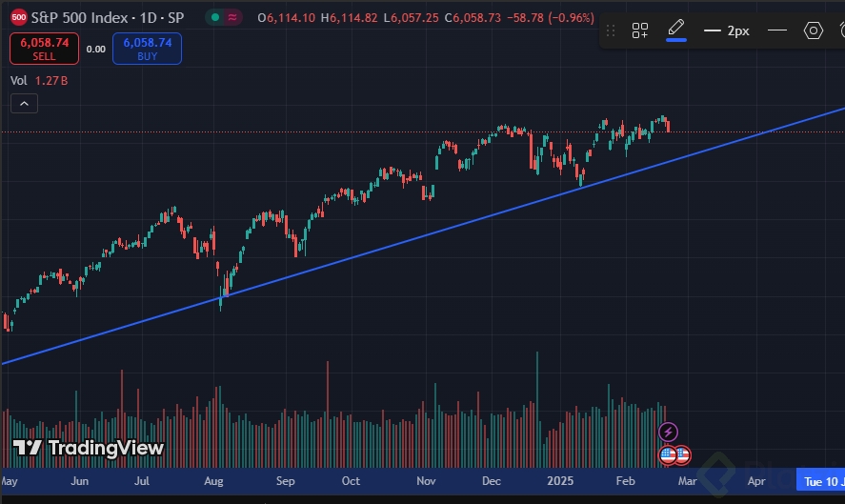Grab the floating toolbar drag handle

click(x=611, y=30)
